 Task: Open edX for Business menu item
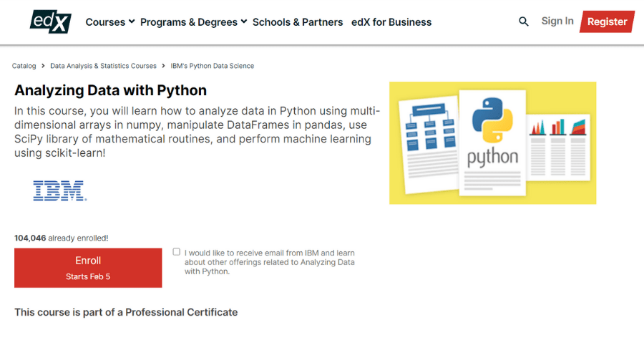coord(391,22)
